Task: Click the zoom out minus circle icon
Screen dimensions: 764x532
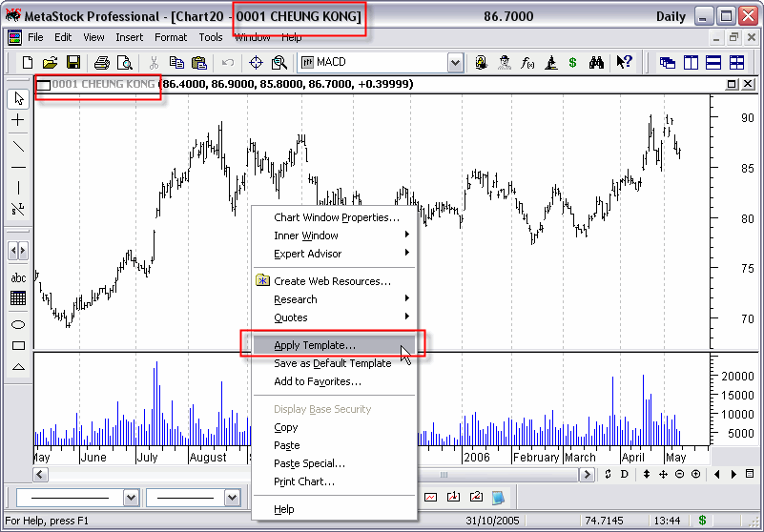Action: [679, 474]
